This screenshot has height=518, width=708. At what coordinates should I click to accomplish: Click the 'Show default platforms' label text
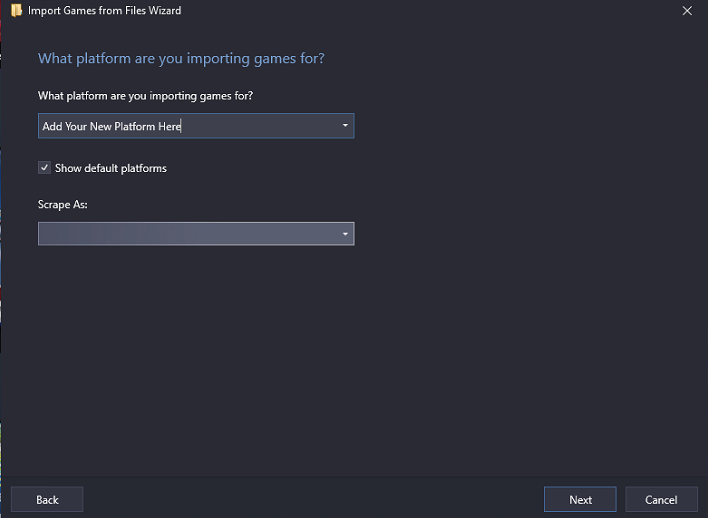(111, 168)
